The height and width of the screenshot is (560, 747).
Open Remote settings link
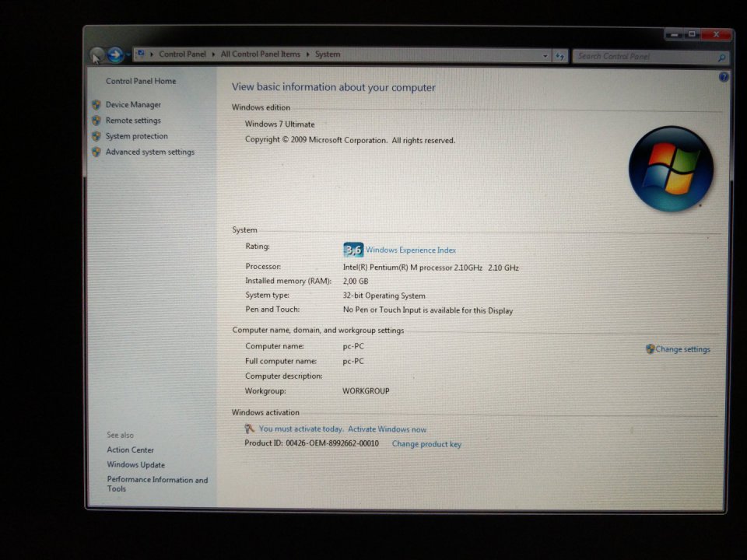point(133,120)
